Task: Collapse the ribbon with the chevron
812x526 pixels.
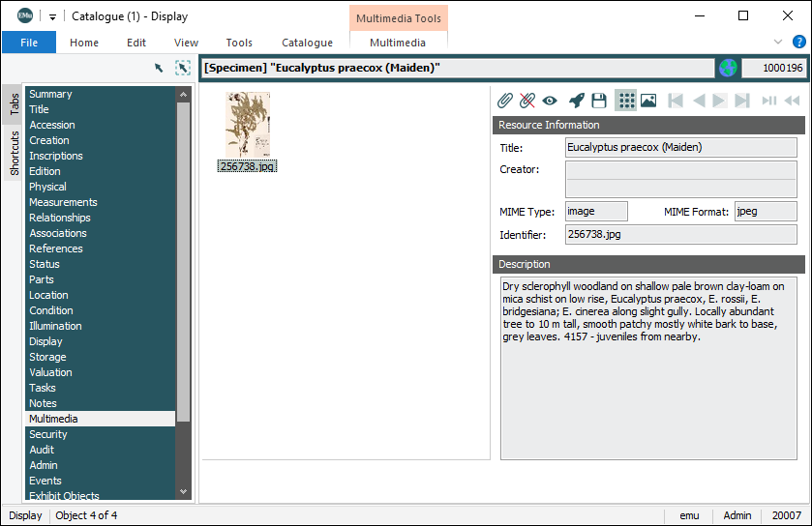Action: (778, 42)
